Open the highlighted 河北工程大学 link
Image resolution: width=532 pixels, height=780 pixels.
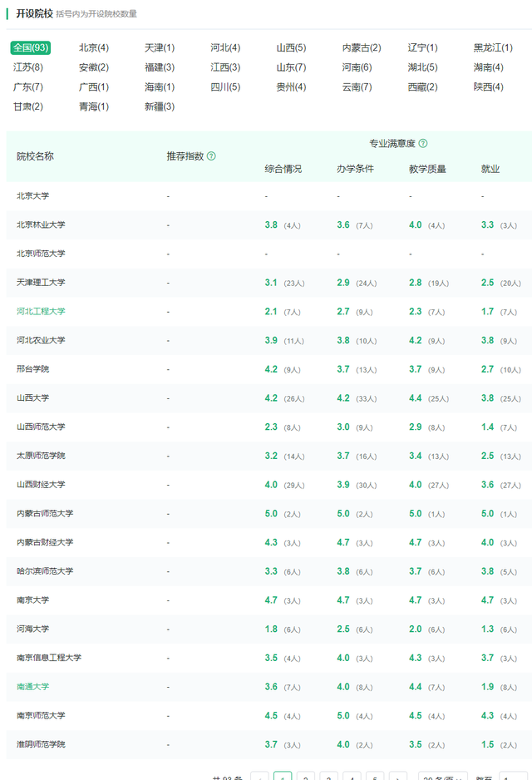point(41,311)
